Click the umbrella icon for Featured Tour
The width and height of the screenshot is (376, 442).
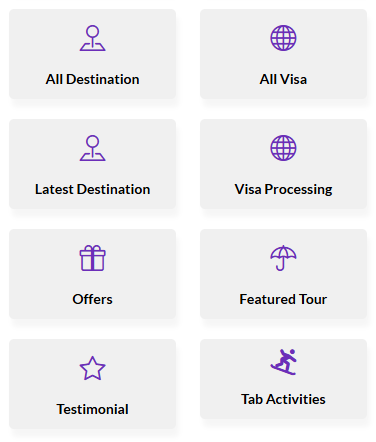(x=283, y=258)
